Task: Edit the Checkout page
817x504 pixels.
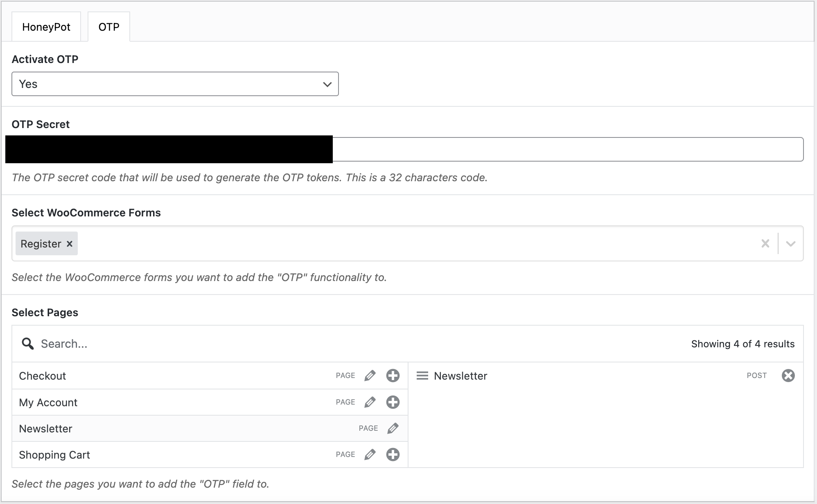Action: point(370,376)
